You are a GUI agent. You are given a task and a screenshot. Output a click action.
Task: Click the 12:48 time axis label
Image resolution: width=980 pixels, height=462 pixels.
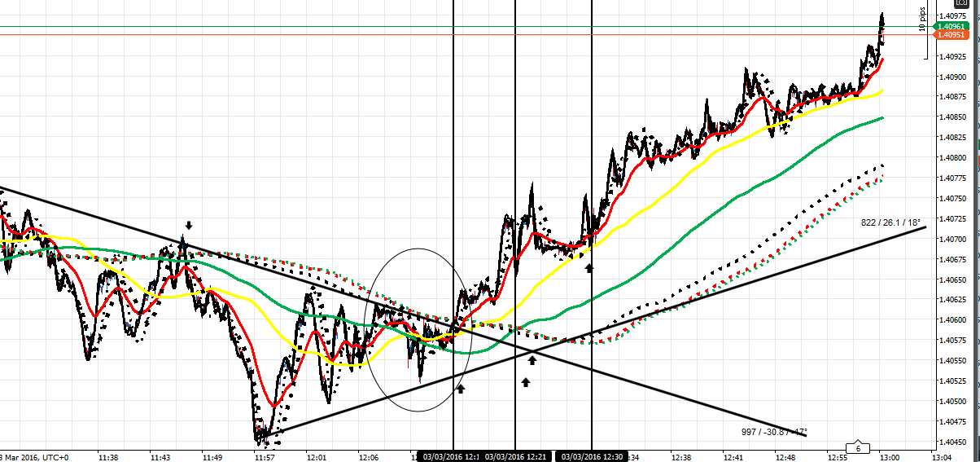787,457
